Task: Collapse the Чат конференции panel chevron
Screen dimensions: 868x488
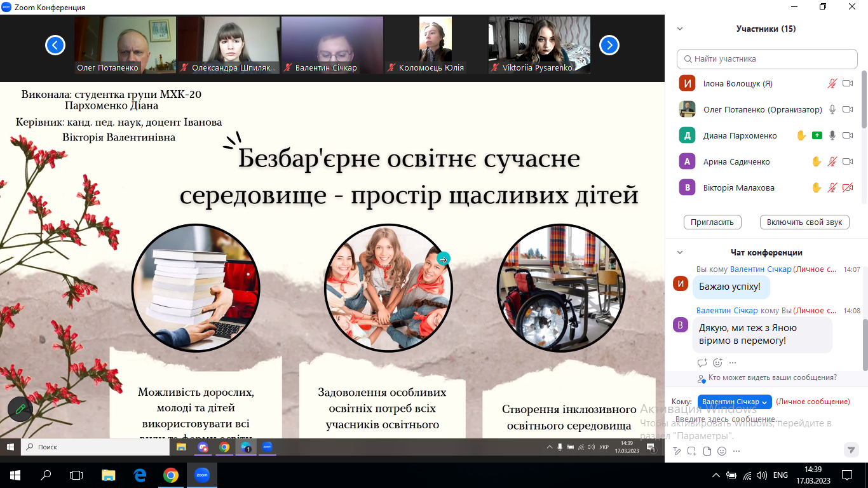Action: [680, 252]
